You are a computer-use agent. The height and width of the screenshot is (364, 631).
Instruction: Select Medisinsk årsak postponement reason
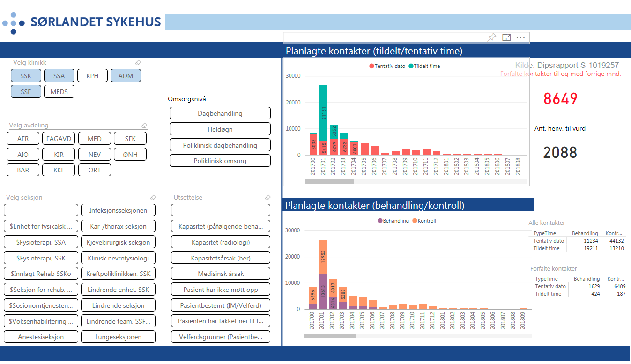[221, 274]
